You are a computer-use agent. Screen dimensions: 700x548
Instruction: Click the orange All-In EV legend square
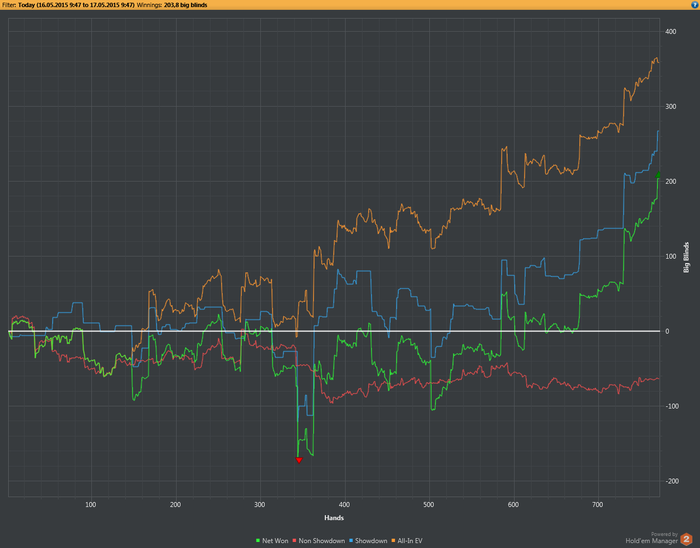(393, 541)
